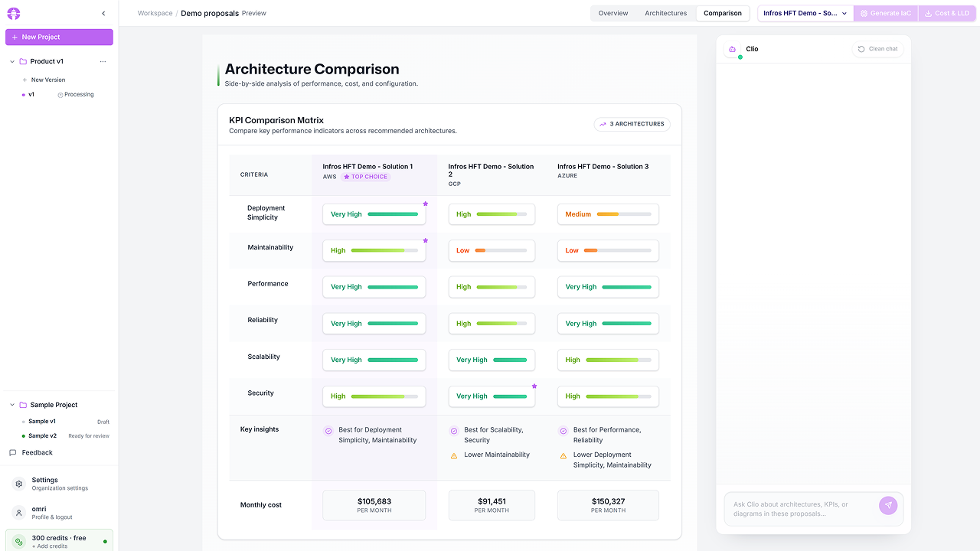This screenshot has width=980, height=551.
Task: Click the Solution 2 warning triangle icon
Action: [x=454, y=455]
